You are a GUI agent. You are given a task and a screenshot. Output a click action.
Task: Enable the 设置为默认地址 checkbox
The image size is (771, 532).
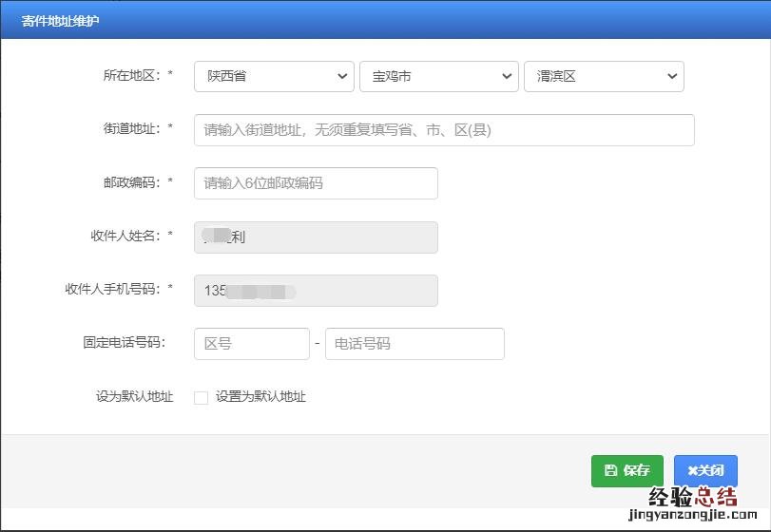[x=201, y=398]
